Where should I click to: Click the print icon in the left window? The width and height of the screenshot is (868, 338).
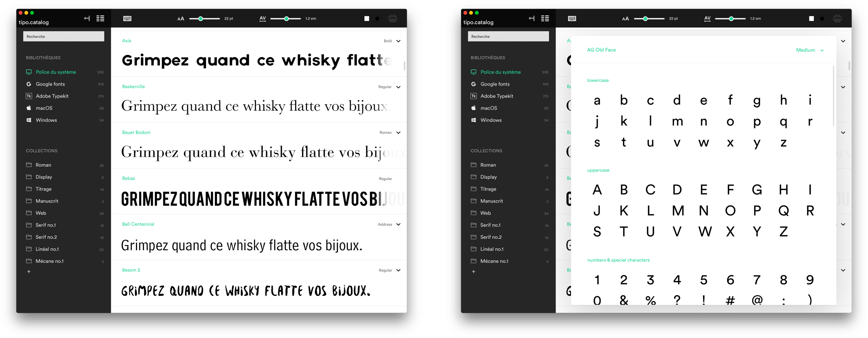(393, 18)
